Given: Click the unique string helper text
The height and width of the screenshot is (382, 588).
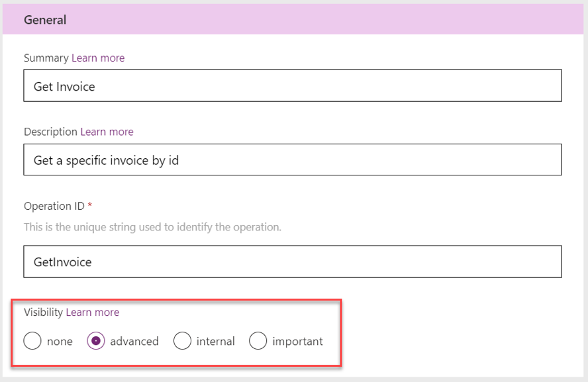Looking at the screenshot, I should click(x=152, y=227).
